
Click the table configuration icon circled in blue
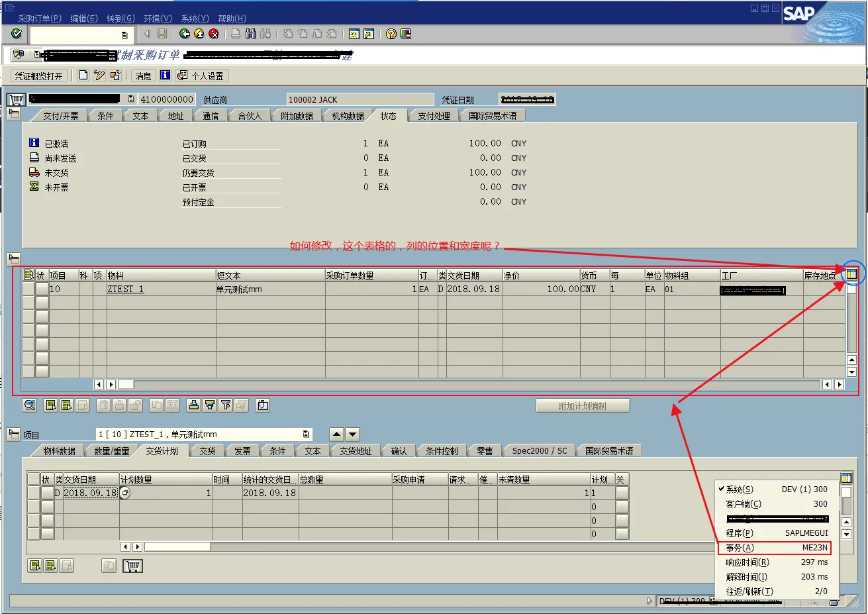tap(851, 274)
